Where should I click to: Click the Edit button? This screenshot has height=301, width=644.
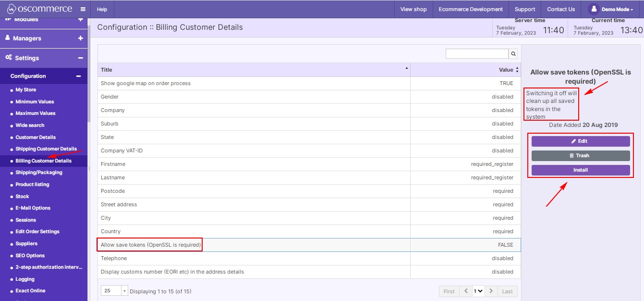coord(581,141)
